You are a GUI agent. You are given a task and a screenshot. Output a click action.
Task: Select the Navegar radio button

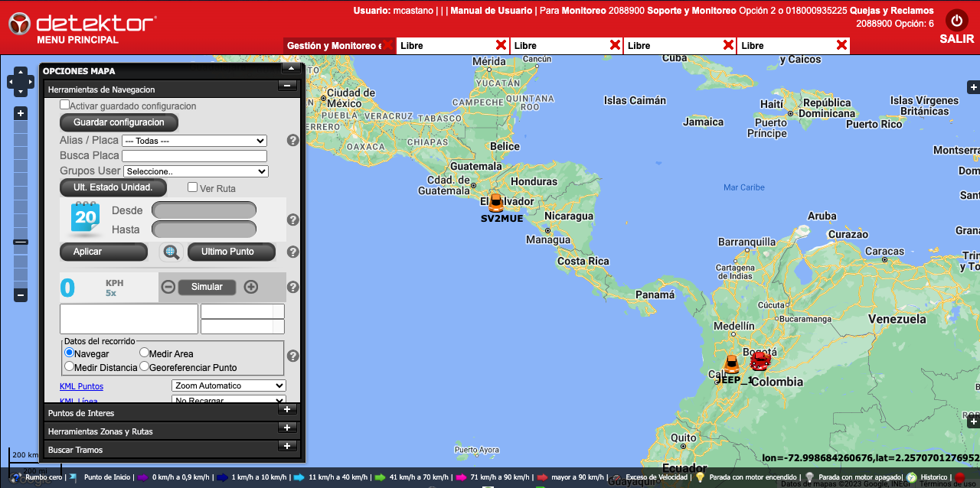pos(69,353)
